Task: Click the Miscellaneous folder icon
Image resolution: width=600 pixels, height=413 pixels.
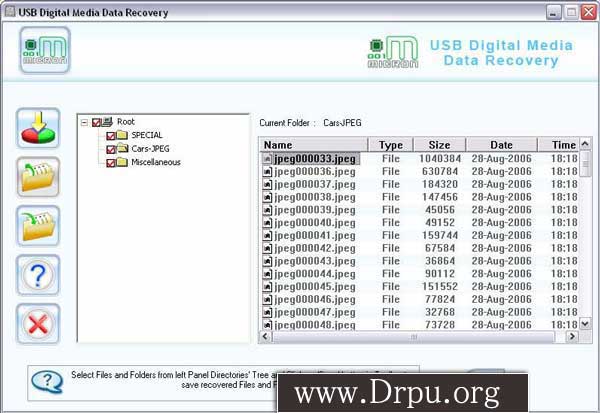Action: pyautogui.click(x=122, y=162)
